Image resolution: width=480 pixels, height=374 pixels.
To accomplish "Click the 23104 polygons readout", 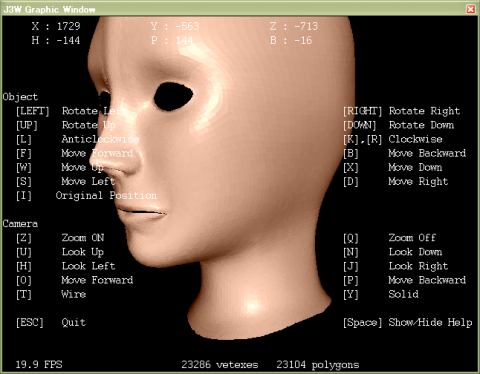I will 318,365.
